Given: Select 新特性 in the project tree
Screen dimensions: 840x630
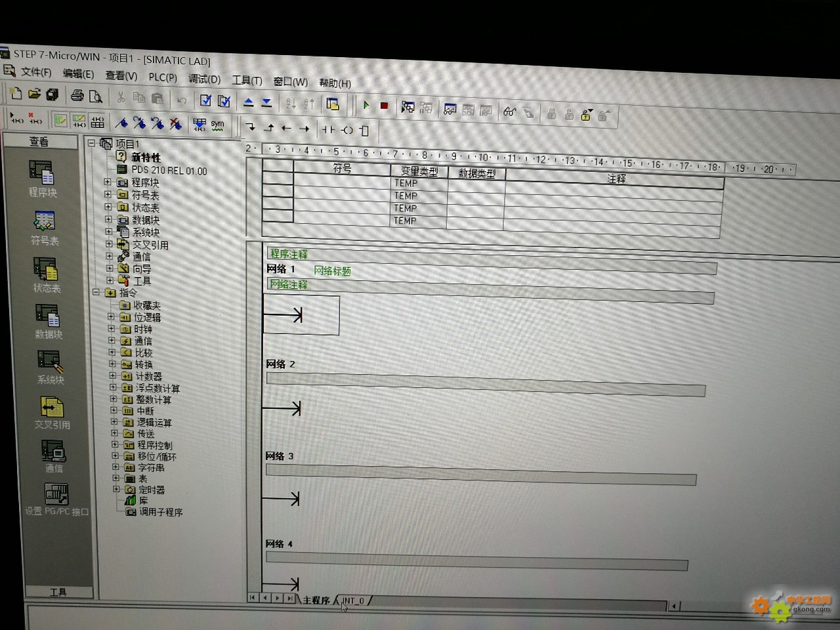Looking at the screenshot, I should pos(146,157).
